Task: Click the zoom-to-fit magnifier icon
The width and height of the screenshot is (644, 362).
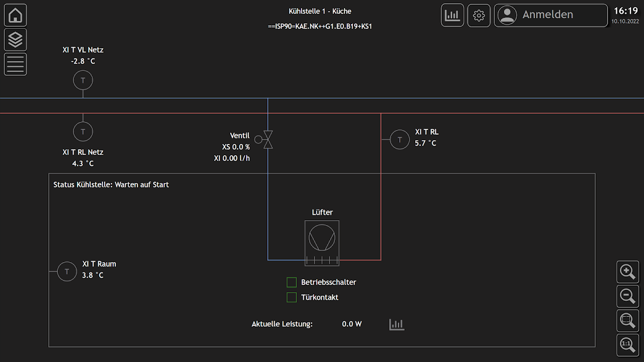Action: (x=627, y=321)
